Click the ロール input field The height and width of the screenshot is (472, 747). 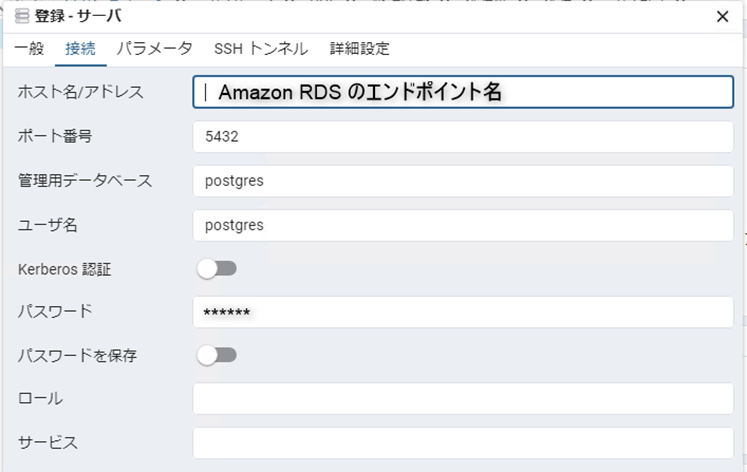(x=463, y=399)
